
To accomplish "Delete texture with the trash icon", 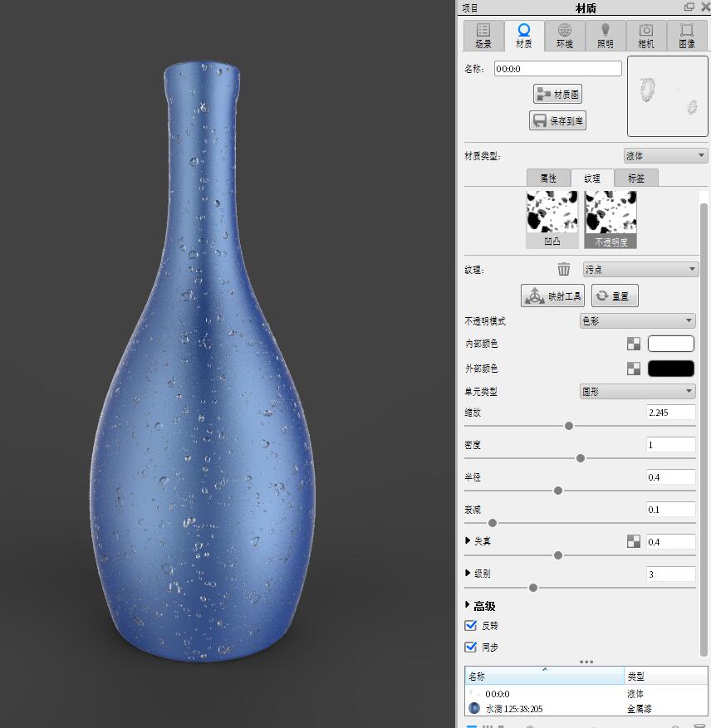I will (x=564, y=269).
